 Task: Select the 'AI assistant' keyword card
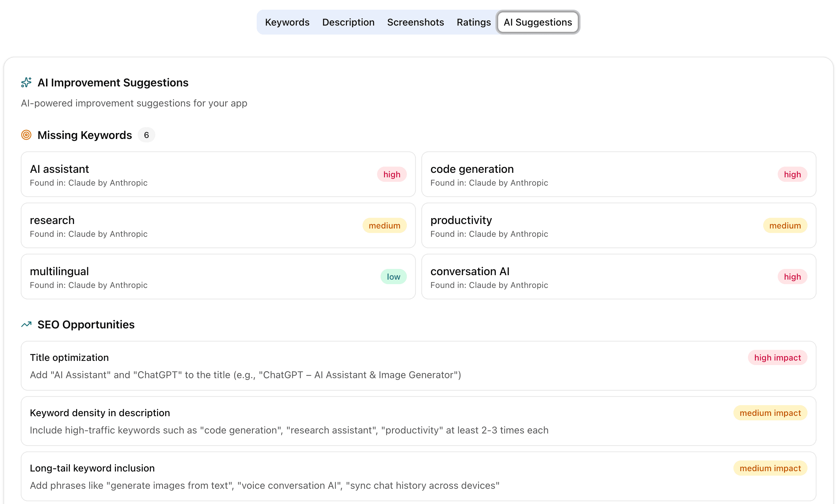tap(218, 174)
